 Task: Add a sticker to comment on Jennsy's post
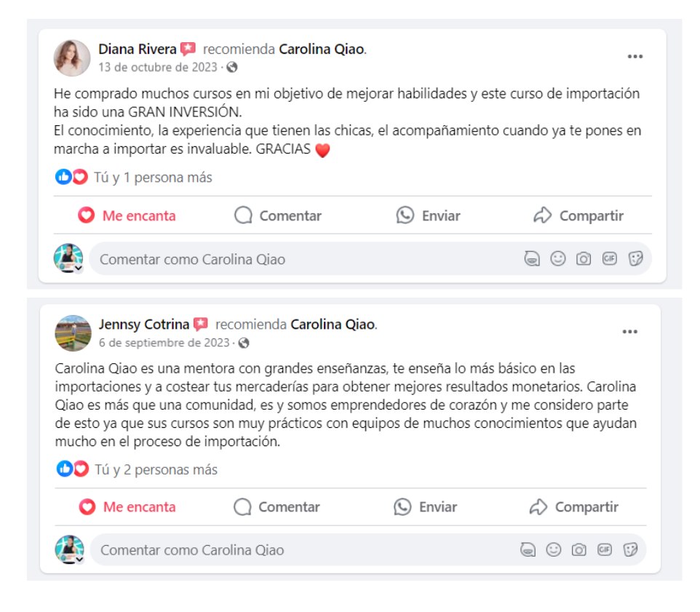click(630, 549)
